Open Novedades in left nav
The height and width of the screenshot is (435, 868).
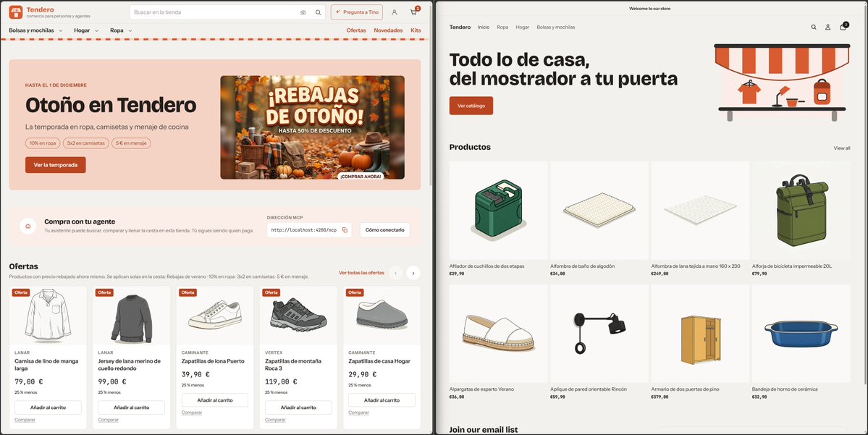(x=388, y=30)
